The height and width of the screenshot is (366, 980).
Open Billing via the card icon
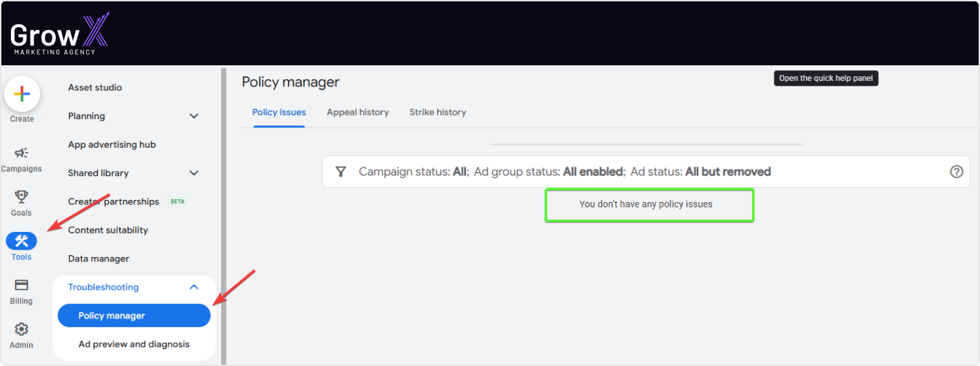[21, 285]
